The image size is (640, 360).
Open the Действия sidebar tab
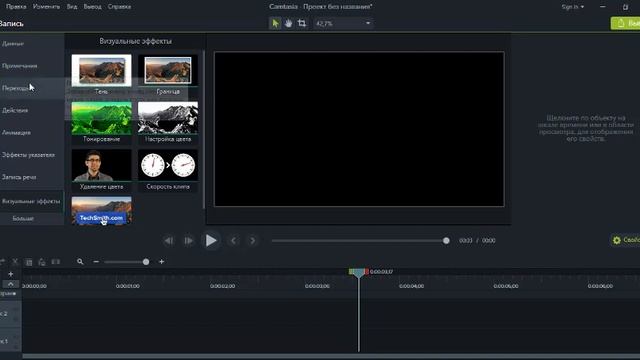click(32, 110)
